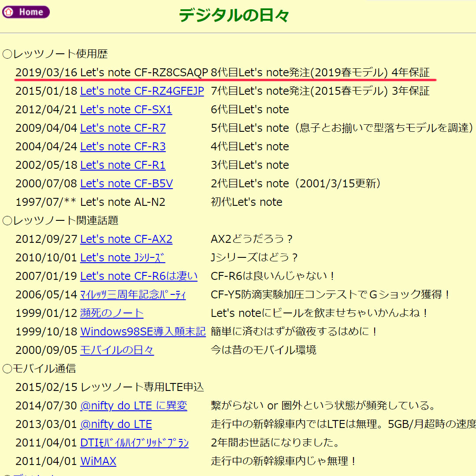The height and width of the screenshot is (476, 476).
Task: Click the 繋がらない or 圏外 description
Action: (x=324, y=406)
